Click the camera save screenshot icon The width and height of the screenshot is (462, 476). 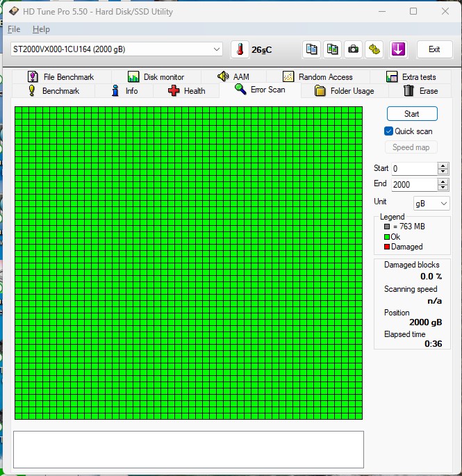354,49
